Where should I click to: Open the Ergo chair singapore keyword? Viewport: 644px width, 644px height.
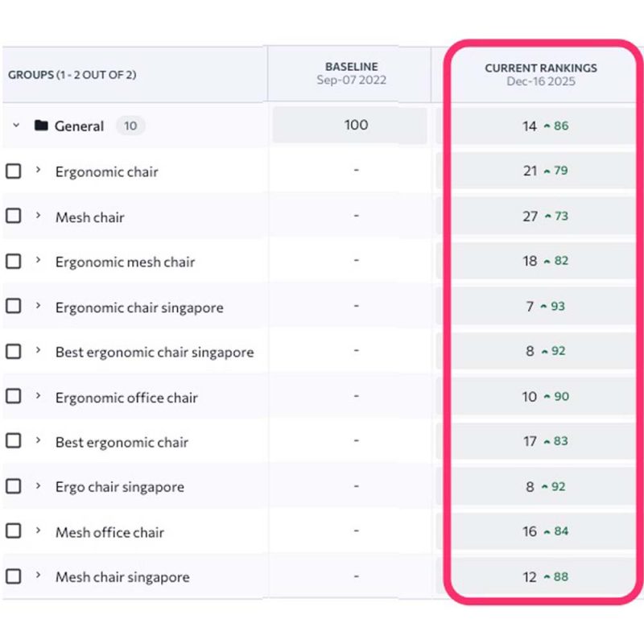[119, 487]
